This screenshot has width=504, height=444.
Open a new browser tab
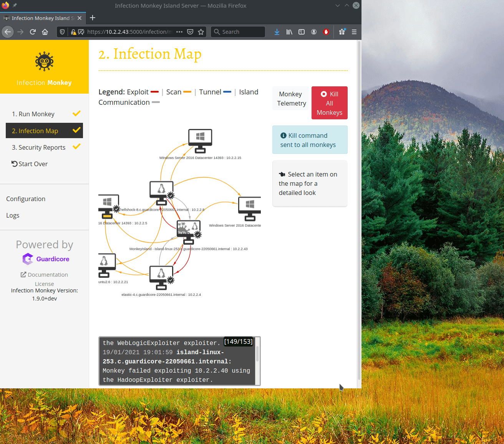click(x=93, y=18)
